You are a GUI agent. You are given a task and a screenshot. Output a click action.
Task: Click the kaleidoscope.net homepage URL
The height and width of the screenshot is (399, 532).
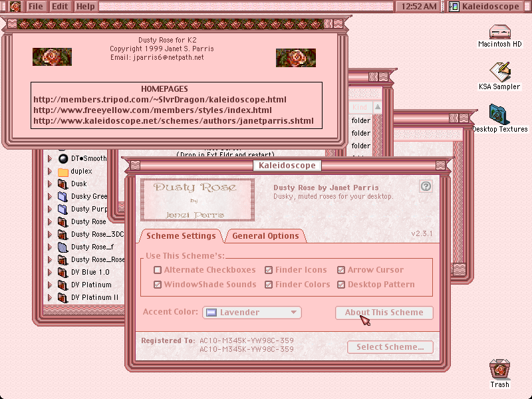pos(174,121)
